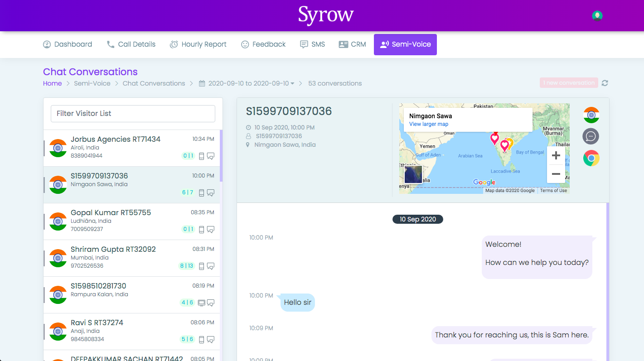Click the Chrome browser icon beside the map
Viewport: 644px width, 361px height.
(591, 158)
